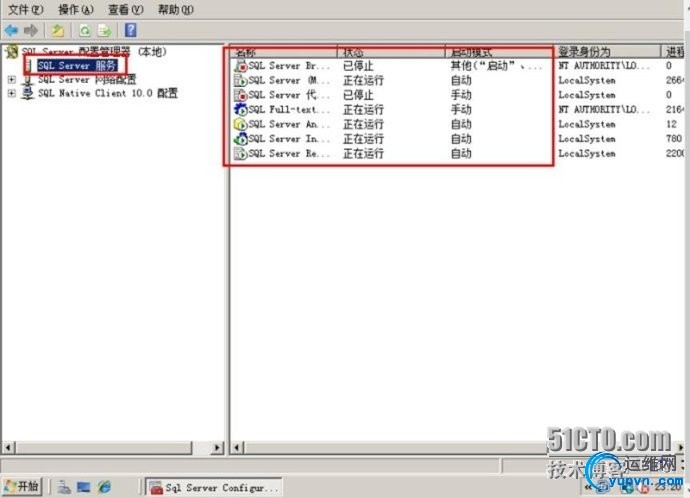Select the SQL Server 配置管理器 (本地) root
Viewport: 690px width, 498px height.
[x=94, y=51]
